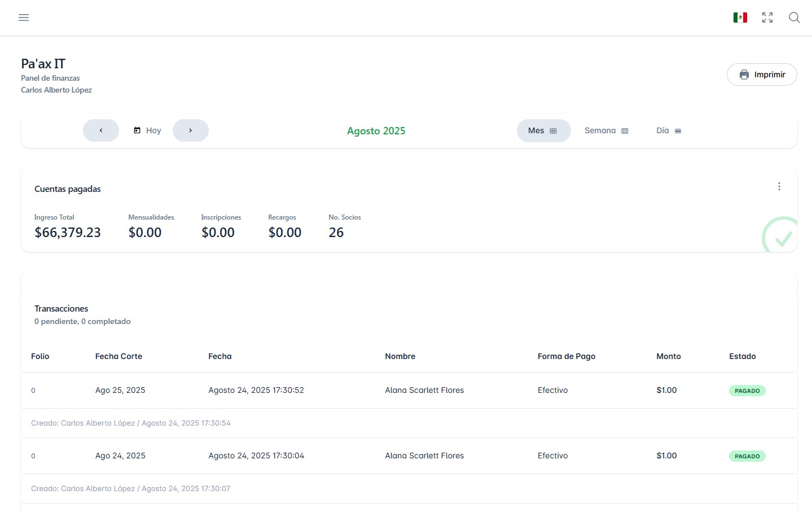Switch to Día view
This screenshot has width=812, height=512.
point(668,130)
